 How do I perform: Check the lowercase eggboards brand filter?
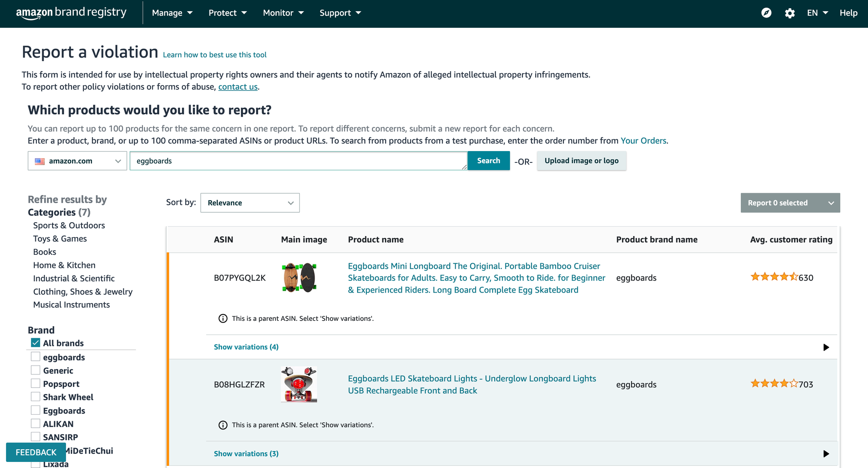(36, 356)
